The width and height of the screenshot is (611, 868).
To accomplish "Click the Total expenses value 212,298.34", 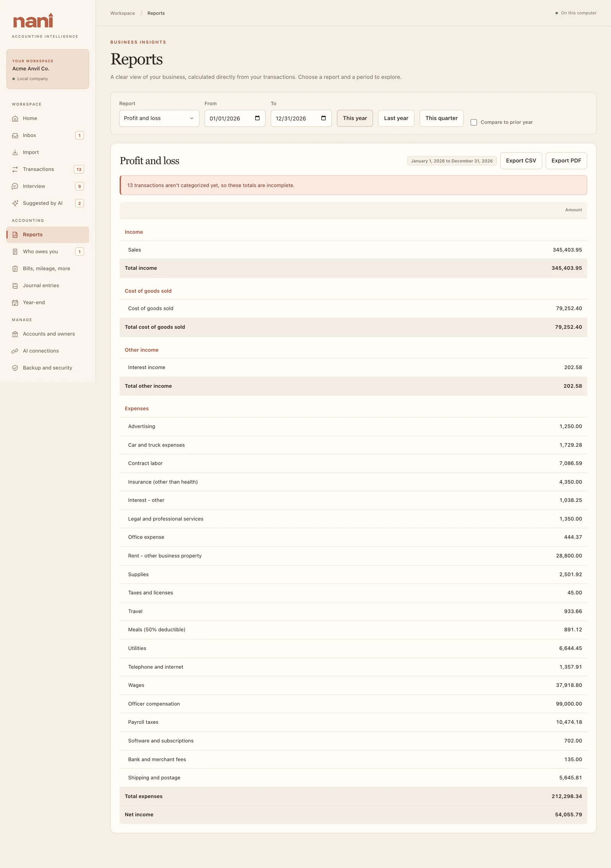I will click(567, 796).
